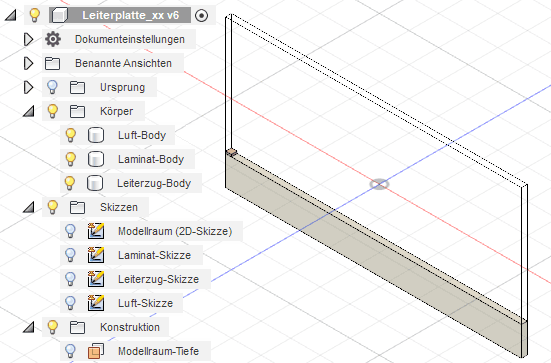Image resolution: width=551 pixels, height=363 pixels.
Task: Click the Luft-Skizze sketch icon
Action: tap(96, 303)
